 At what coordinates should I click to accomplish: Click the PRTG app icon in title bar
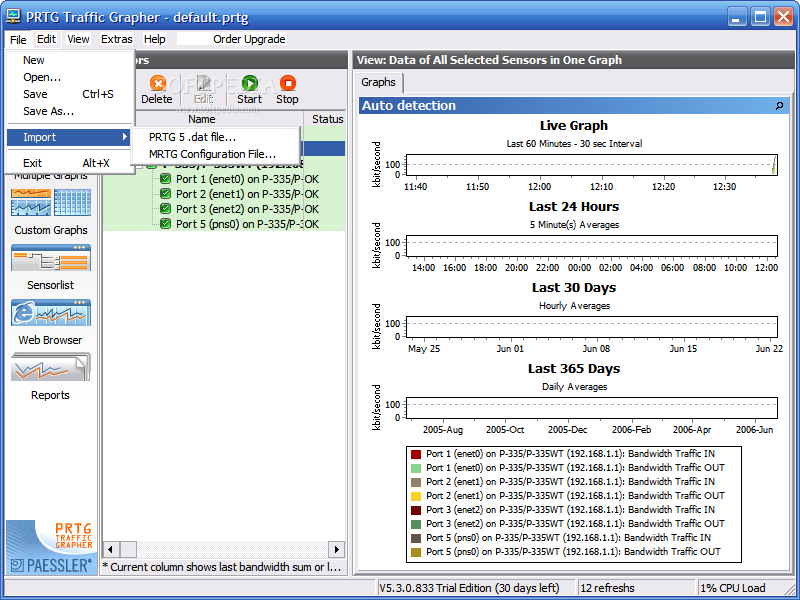[14, 17]
